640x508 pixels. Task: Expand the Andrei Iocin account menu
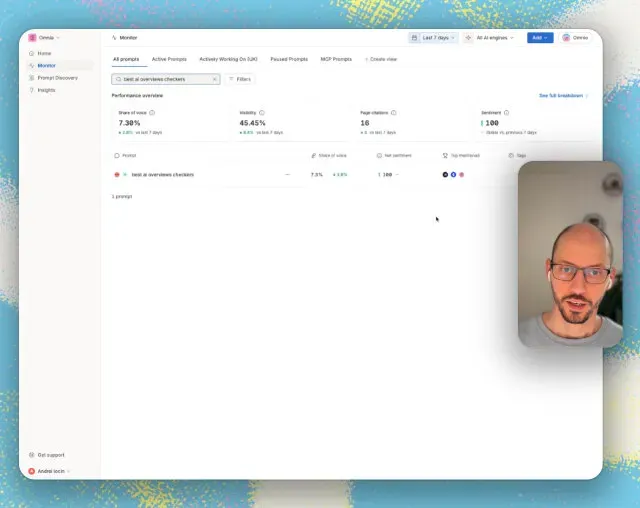click(x=51, y=471)
